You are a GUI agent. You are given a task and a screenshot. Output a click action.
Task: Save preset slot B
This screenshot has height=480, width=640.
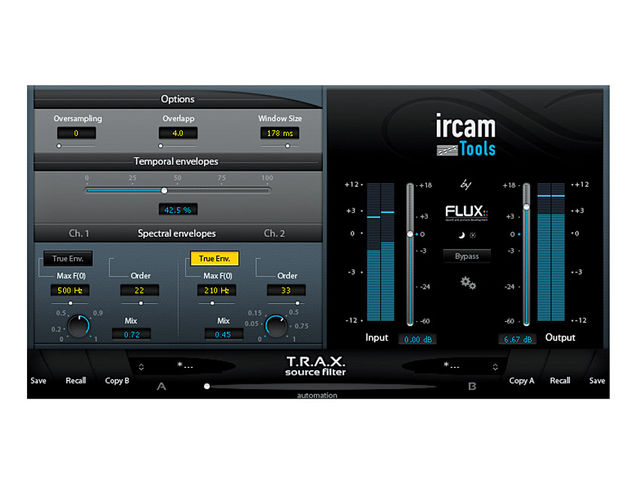click(x=597, y=380)
